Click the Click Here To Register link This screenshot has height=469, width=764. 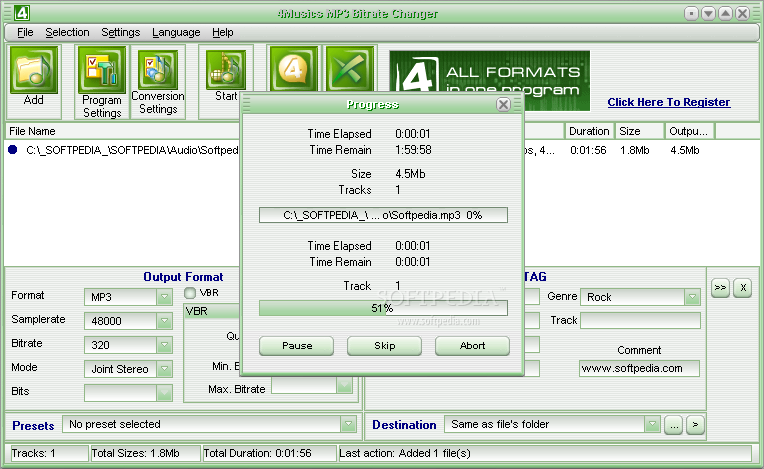tap(668, 102)
